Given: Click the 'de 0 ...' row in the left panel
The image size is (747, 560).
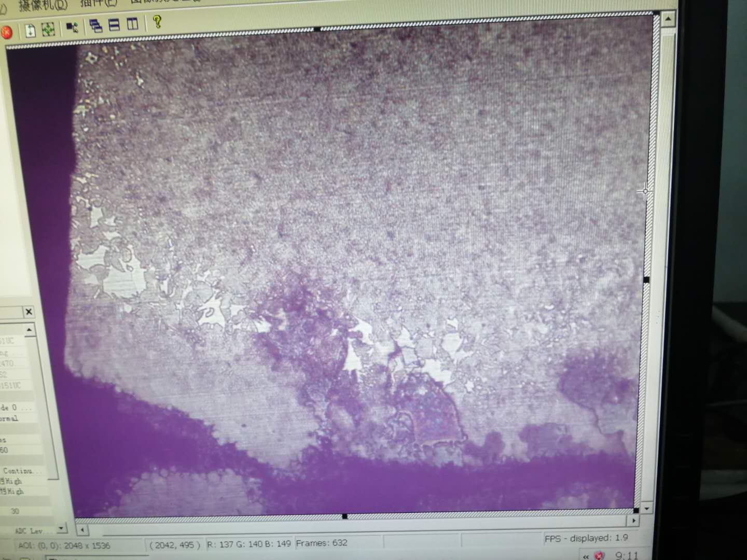Looking at the screenshot, I should [x=18, y=408].
